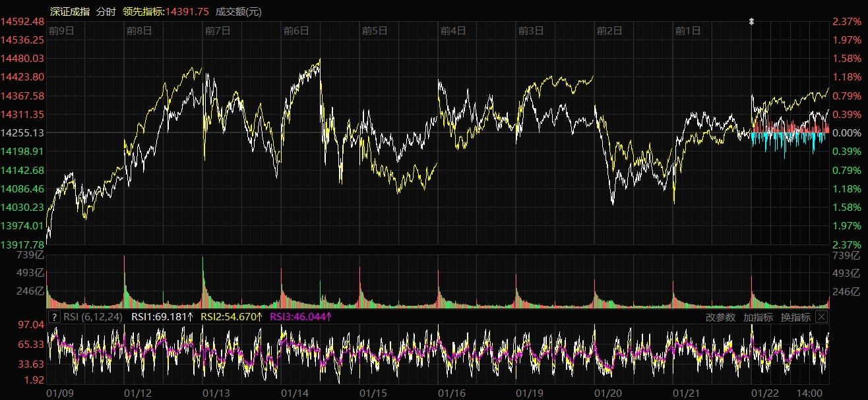Click the double-arrow marker above today's chart
The image size is (868, 400).
click(x=751, y=22)
